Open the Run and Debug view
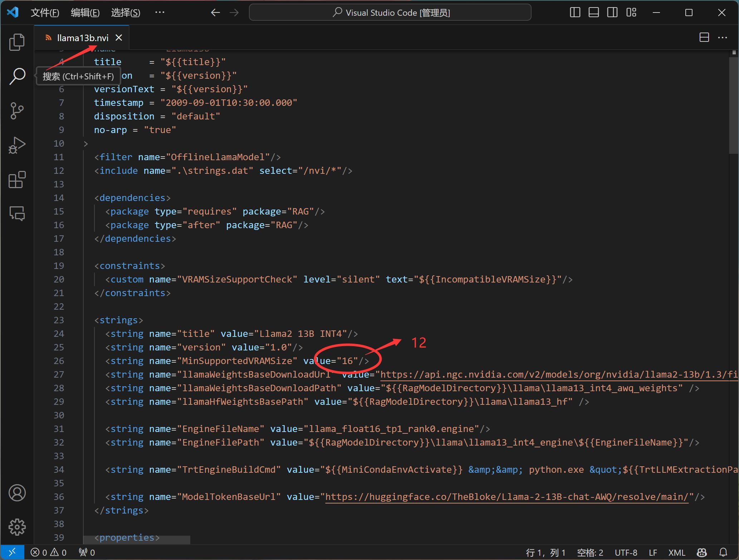Image resolution: width=739 pixels, height=560 pixels. pyautogui.click(x=17, y=145)
